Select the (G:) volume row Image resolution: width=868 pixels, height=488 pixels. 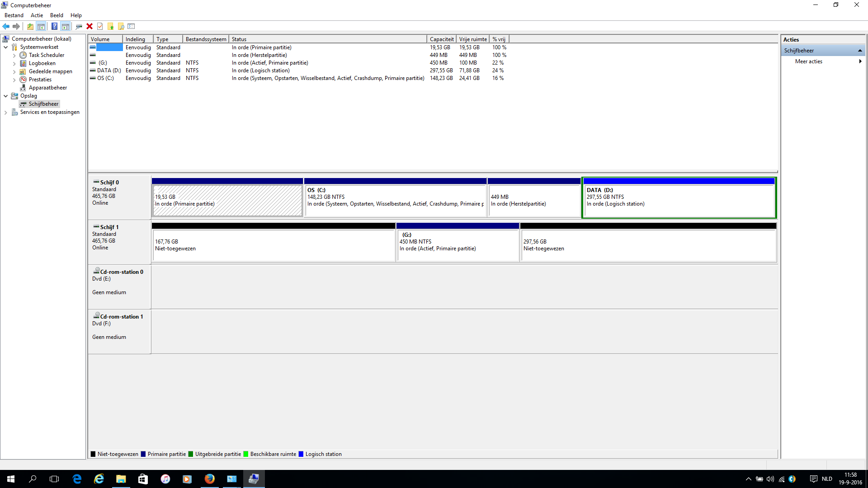tap(298, 63)
